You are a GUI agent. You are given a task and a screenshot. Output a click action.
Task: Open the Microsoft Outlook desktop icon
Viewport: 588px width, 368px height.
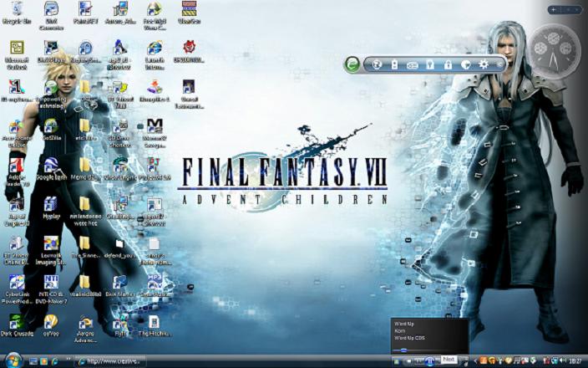pos(17,55)
